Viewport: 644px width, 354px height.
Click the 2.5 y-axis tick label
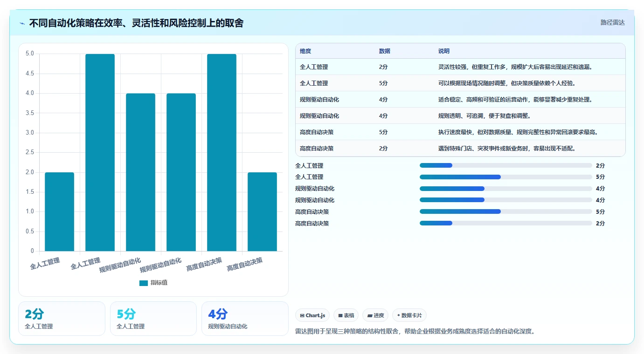tap(30, 152)
